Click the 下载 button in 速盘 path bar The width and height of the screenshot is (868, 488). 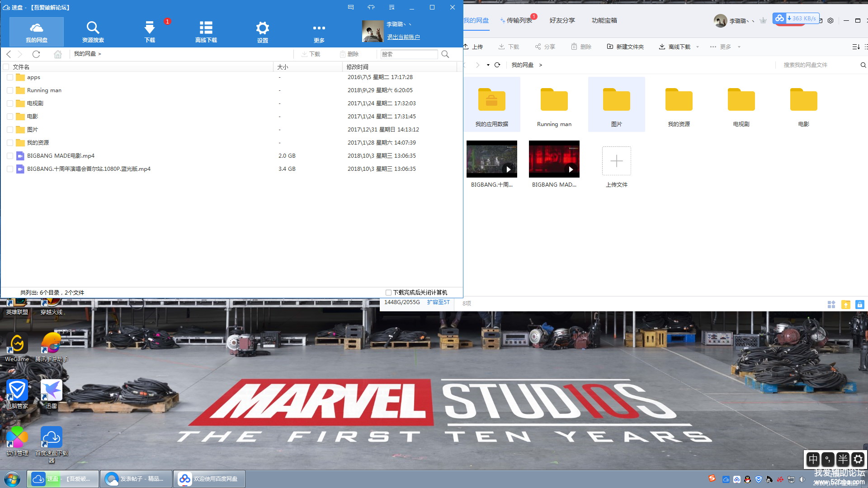click(311, 54)
